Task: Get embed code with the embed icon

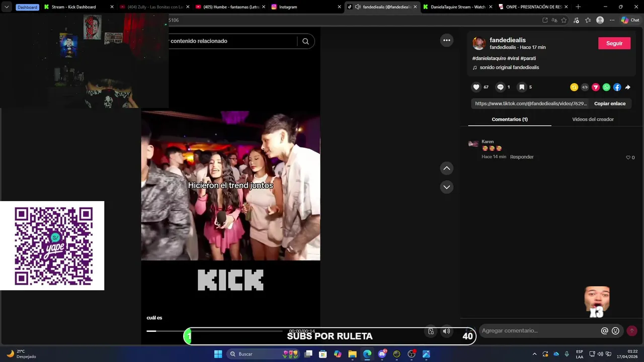Action: pyautogui.click(x=585, y=87)
